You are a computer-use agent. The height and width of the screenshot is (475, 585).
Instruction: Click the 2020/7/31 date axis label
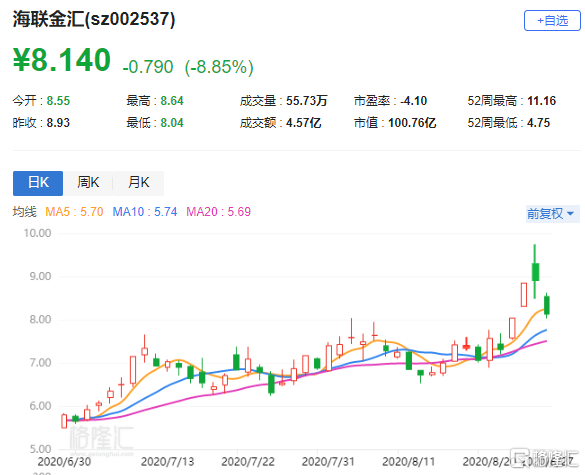328,462
